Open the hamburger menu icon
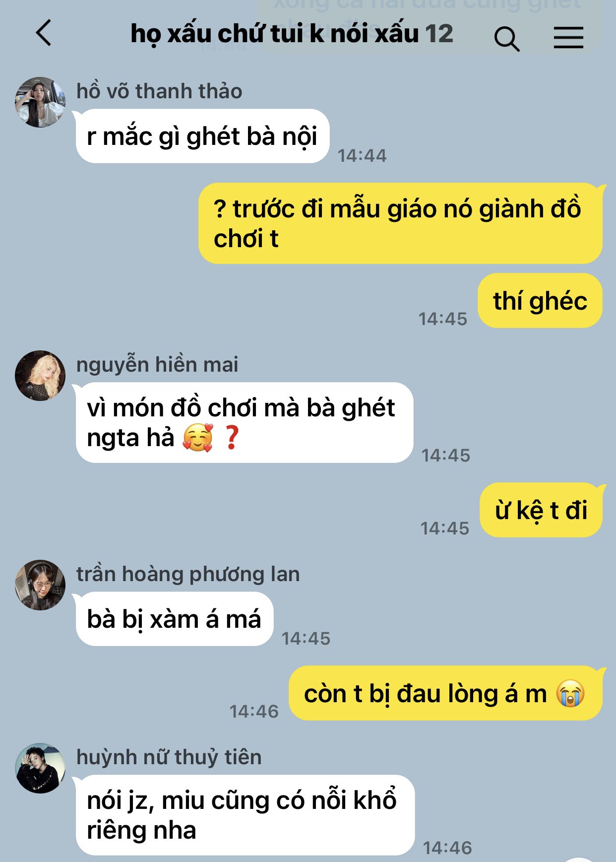The image size is (616, 862). (x=568, y=38)
